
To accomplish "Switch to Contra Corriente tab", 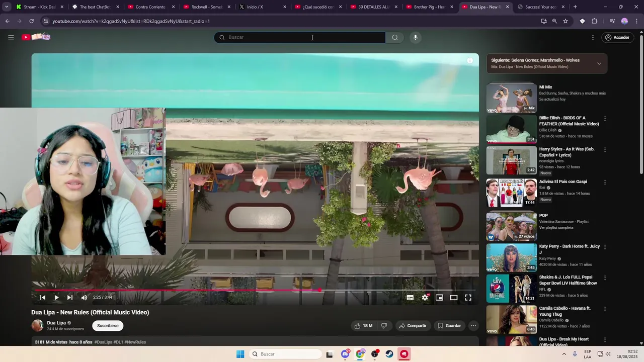I will pyautogui.click(x=151, y=7).
